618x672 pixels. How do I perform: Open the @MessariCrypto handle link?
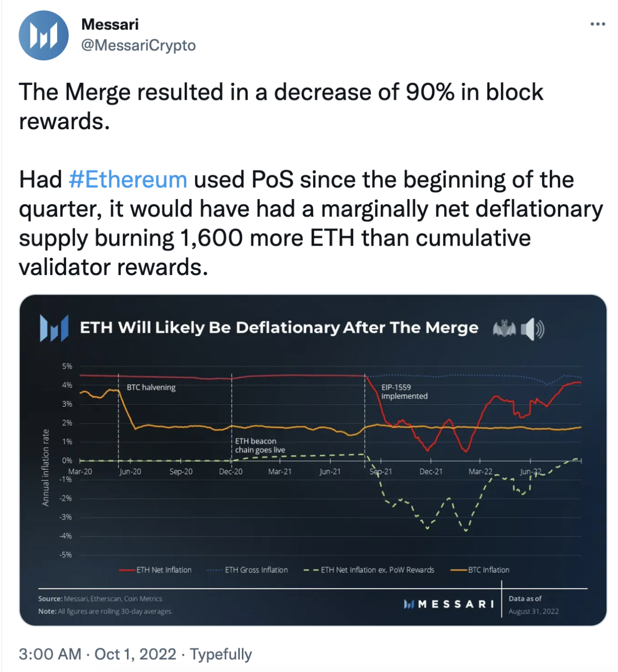point(138,46)
